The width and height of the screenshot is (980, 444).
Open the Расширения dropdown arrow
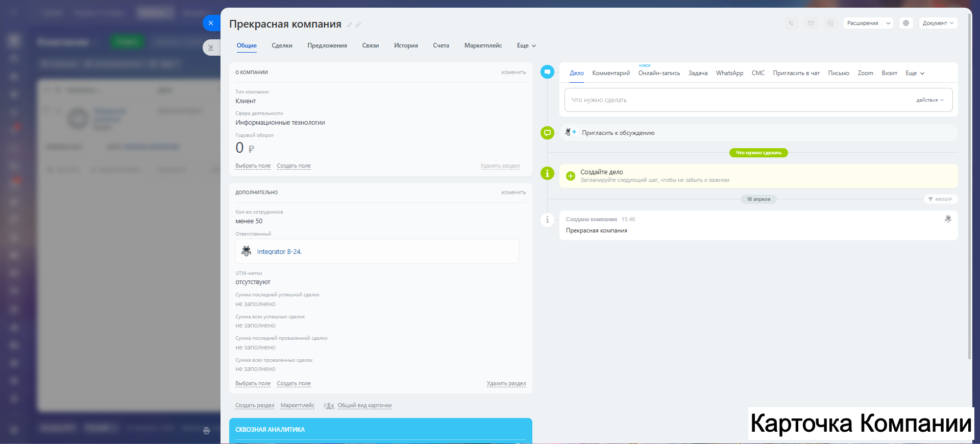click(x=888, y=23)
